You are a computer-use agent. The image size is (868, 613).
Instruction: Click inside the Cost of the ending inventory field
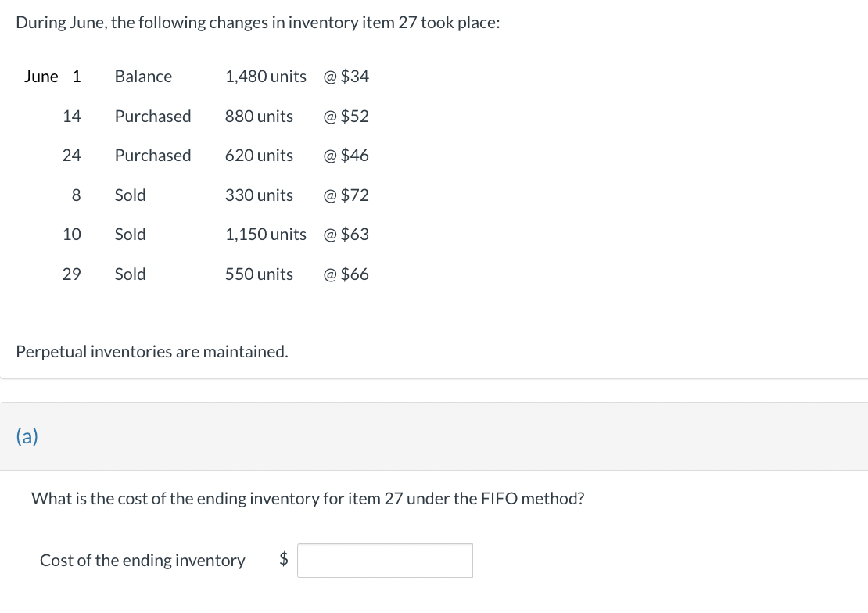point(385,560)
